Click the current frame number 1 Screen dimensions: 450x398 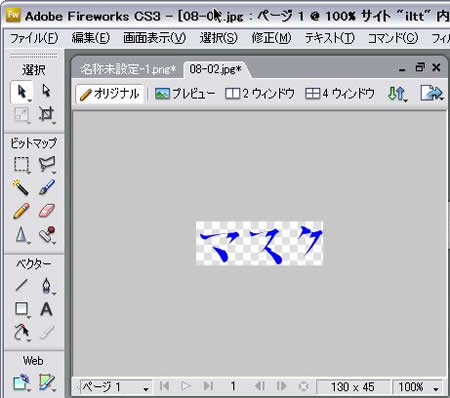coord(233,386)
